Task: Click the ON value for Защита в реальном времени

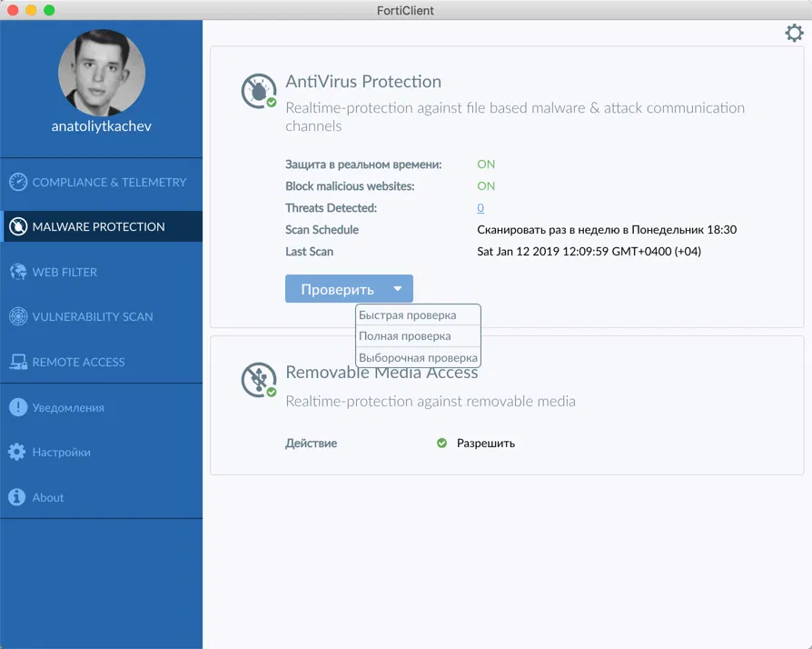Action: [486, 165]
